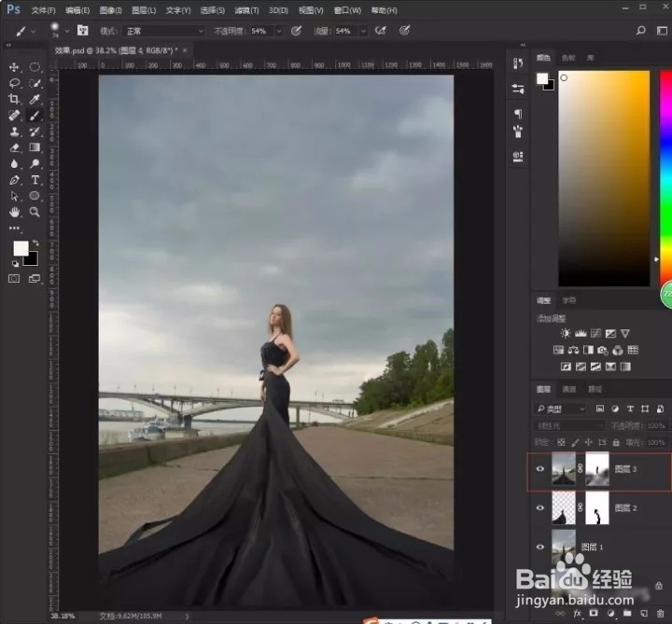Open the layer blend mode dropdown
Viewport: 672px width, 624px height.
(x=569, y=426)
